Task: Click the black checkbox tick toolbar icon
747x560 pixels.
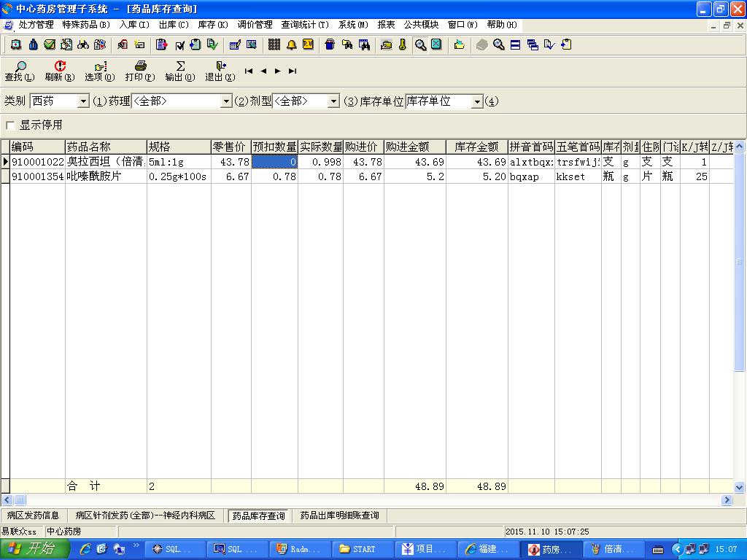Action: (x=179, y=45)
